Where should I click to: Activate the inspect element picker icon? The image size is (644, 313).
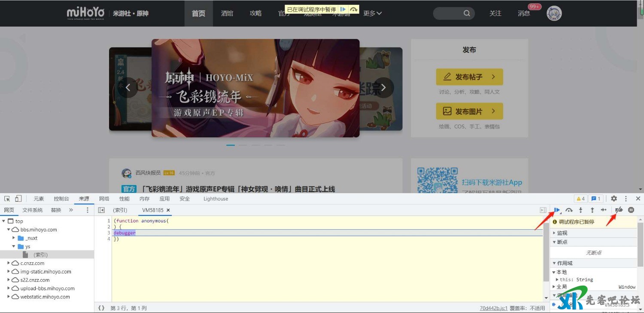[x=7, y=199]
